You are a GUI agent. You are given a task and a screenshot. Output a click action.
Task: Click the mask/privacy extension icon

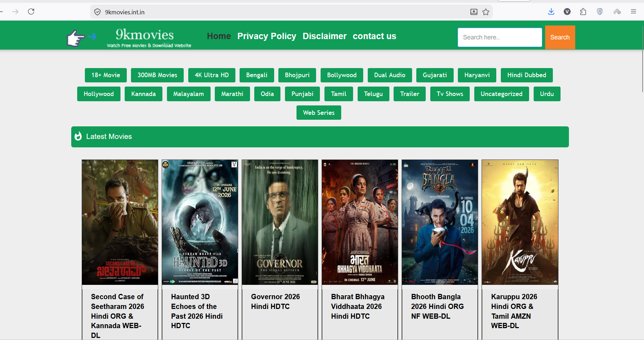[617, 12]
